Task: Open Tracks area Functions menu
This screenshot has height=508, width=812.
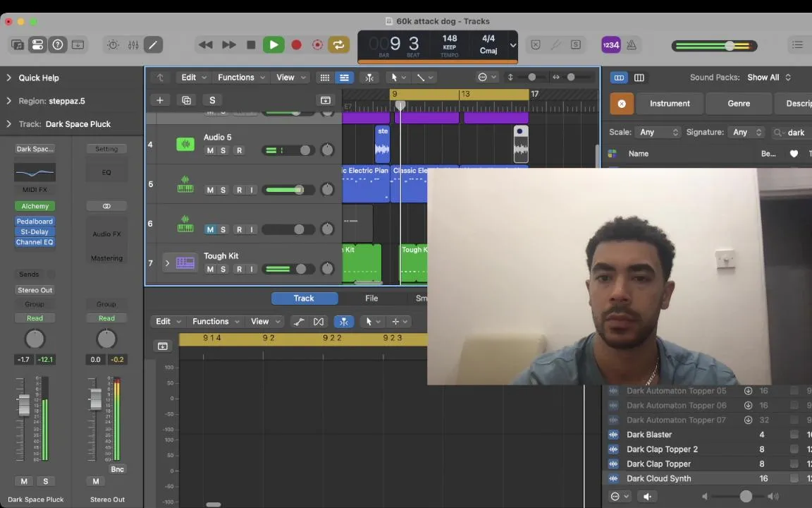Action: [x=241, y=77]
